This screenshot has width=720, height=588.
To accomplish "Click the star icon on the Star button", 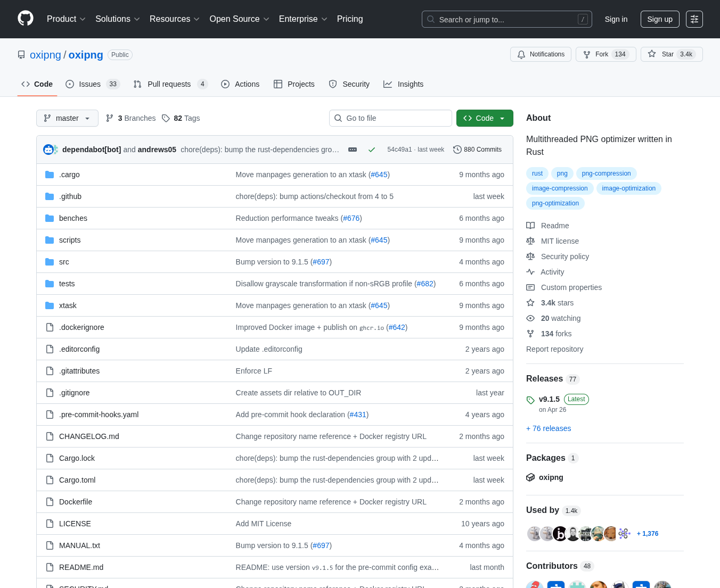I will (652, 54).
